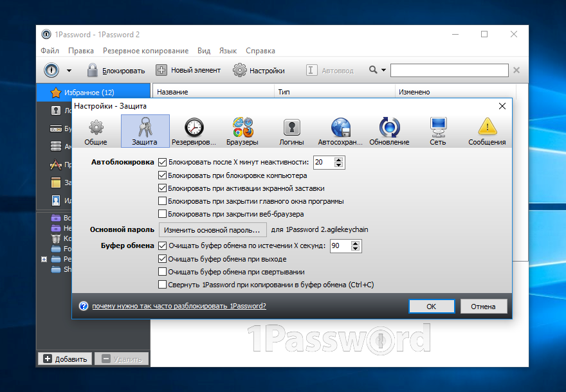This screenshot has height=392, width=566.
Task: Open the purple folder labelled 'Не'
Action: tap(55, 228)
